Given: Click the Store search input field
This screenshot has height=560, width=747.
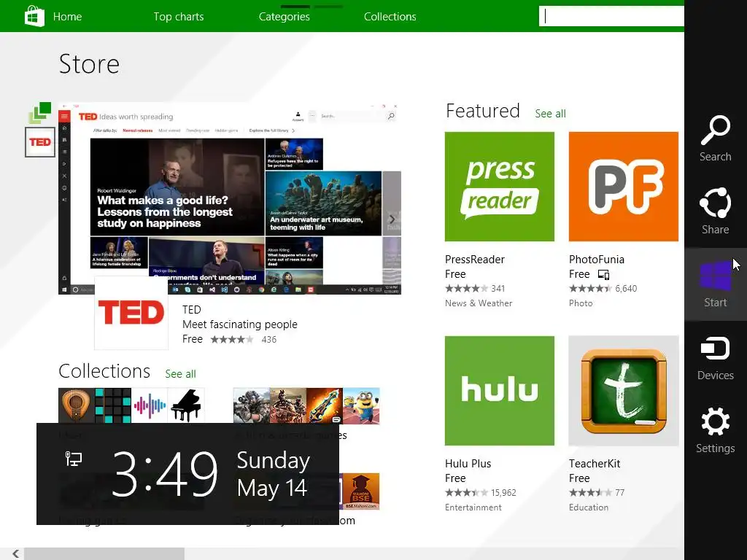Looking at the screenshot, I should pos(612,16).
